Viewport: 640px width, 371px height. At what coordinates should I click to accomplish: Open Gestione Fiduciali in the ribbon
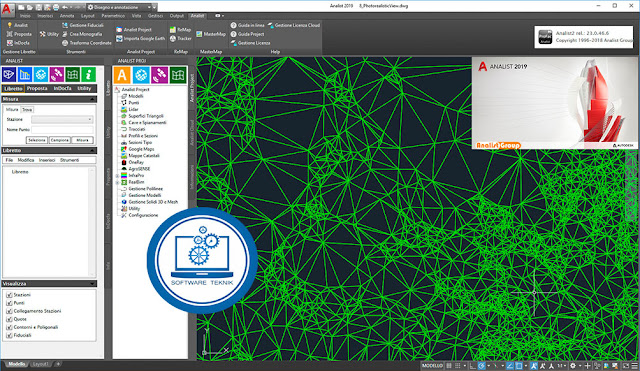pos(83,25)
